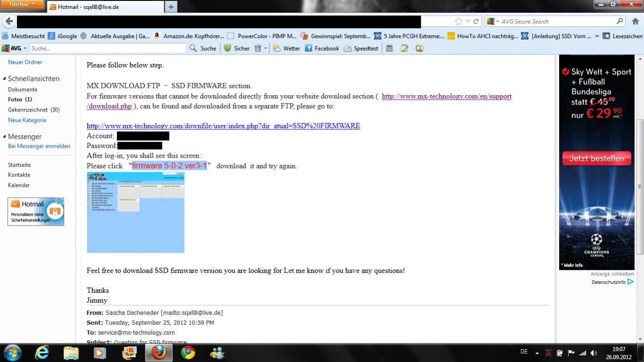644x362 pixels.
Task: Open the Firefox application menu
Action: 22,5
